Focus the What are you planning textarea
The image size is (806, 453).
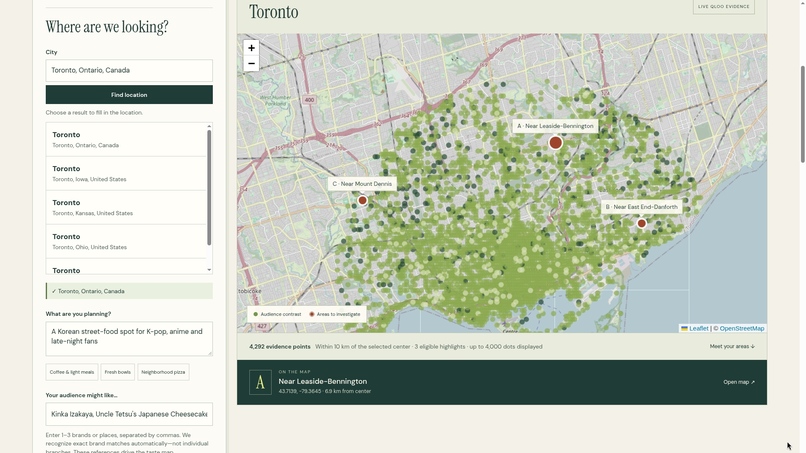[x=129, y=339]
